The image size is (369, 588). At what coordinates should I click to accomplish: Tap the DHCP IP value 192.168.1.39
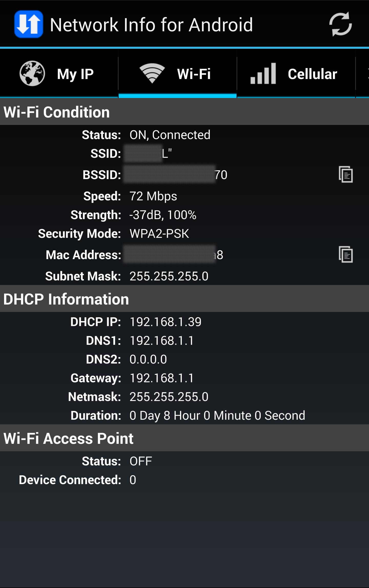click(166, 322)
